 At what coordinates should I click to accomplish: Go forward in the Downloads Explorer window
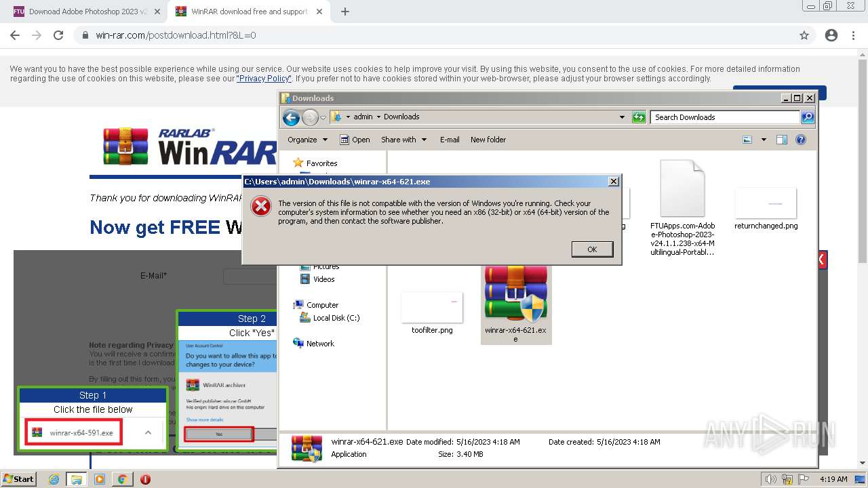coord(310,117)
